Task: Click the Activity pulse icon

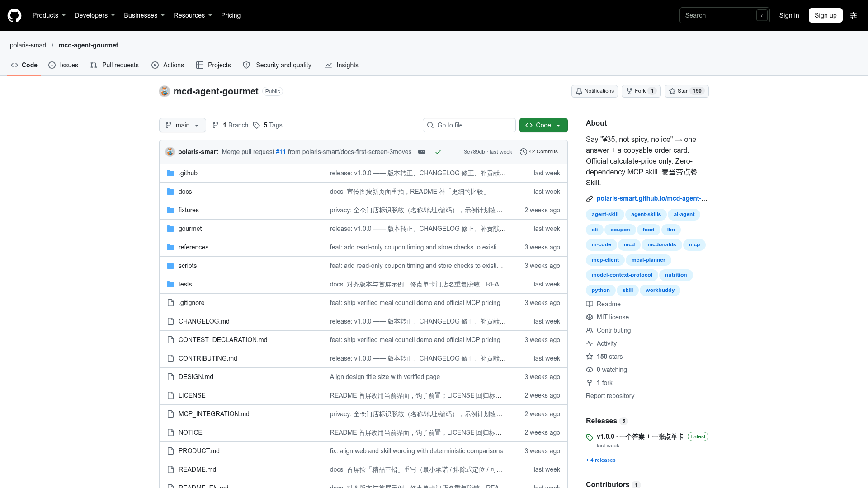Action: 590,343
